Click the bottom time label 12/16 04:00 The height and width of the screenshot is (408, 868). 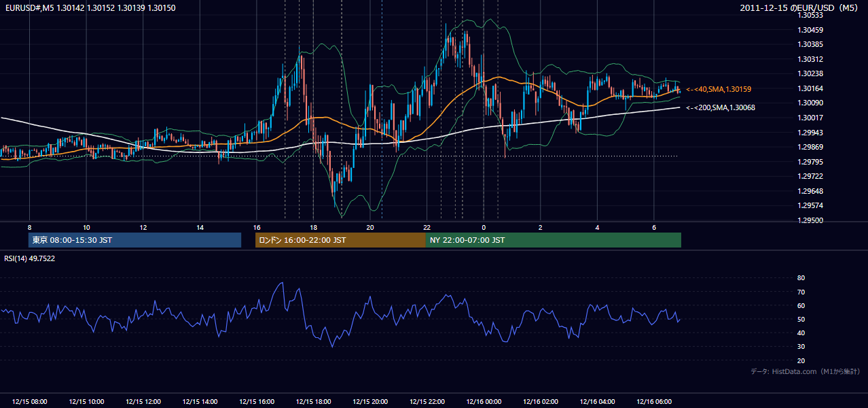[x=598, y=402]
